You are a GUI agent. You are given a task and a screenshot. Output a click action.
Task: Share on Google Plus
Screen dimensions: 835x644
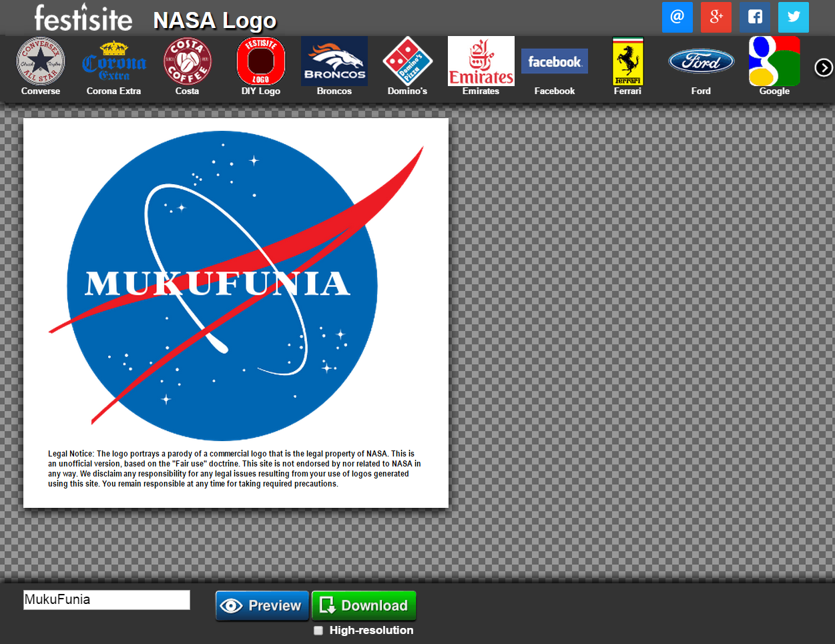(x=716, y=17)
